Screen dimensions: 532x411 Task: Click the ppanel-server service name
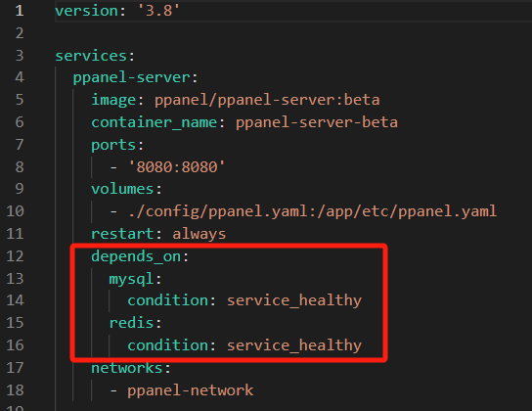coord(132,77)
